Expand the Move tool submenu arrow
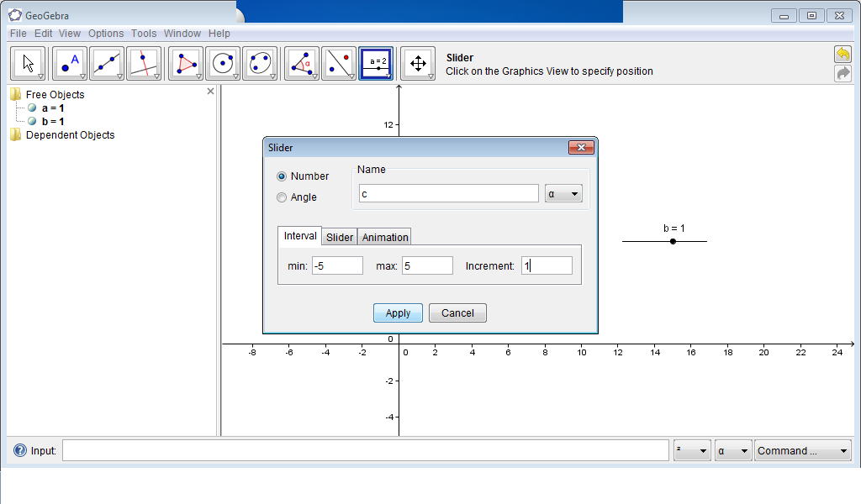861x504 pixels. [x=40, y=76]
